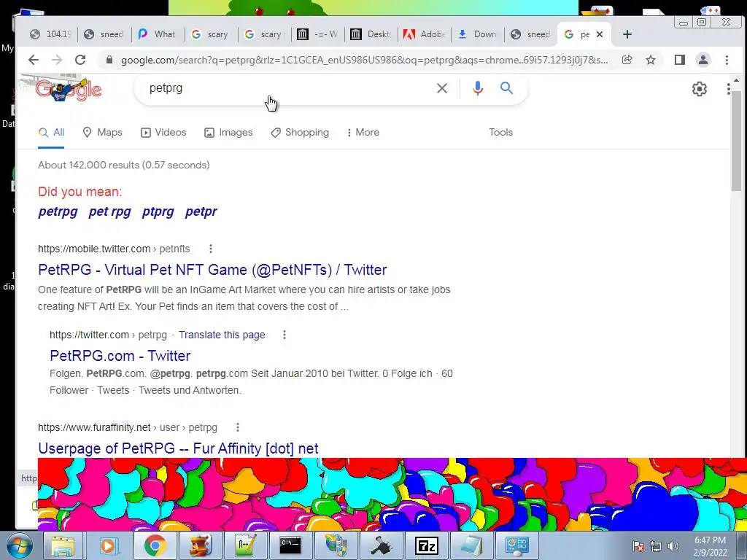Switch to Images results tab
Viewport: 747px width, 560px height.
pos(228,133)
